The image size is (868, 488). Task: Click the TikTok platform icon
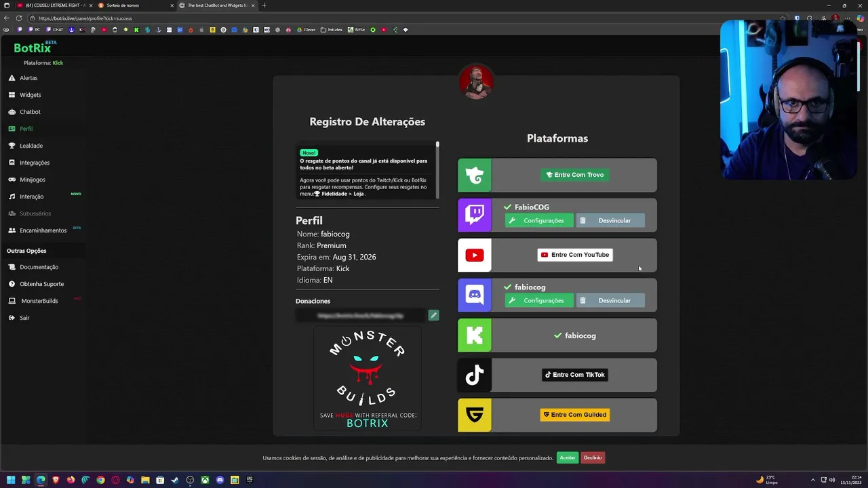coord(475,375)
